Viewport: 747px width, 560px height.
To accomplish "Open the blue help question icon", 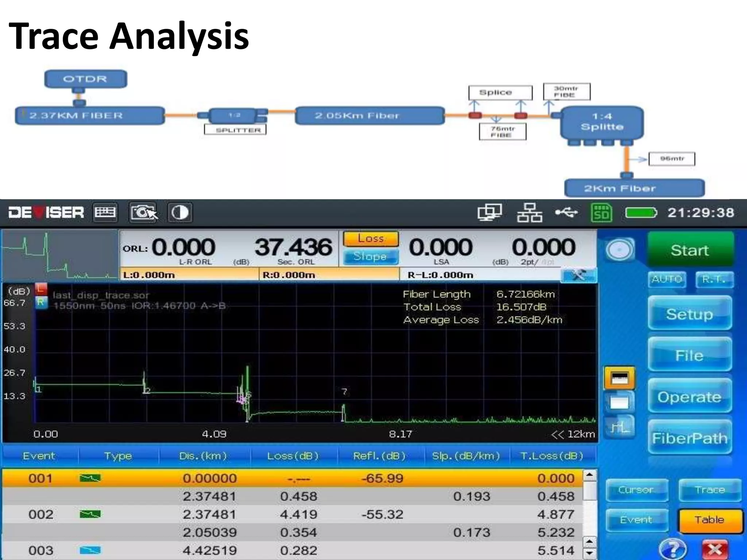I will point(673,549).
